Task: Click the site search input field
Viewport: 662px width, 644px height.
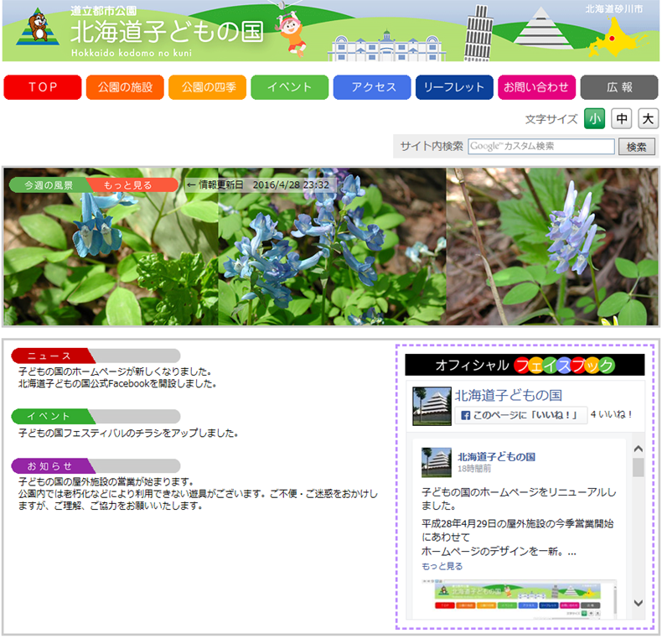Action: [x=541, y=147]
